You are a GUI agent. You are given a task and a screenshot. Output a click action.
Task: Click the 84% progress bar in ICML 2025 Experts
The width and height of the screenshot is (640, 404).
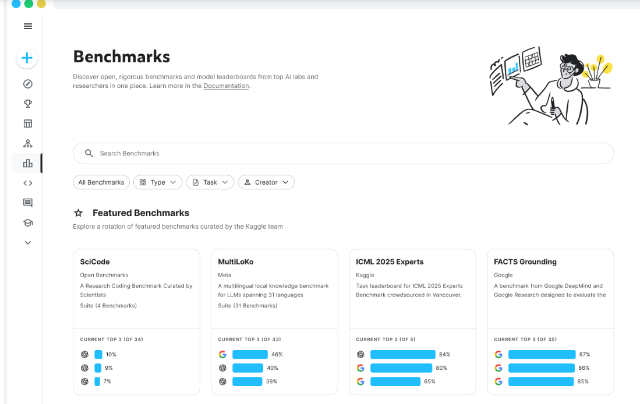click(403, 354)
